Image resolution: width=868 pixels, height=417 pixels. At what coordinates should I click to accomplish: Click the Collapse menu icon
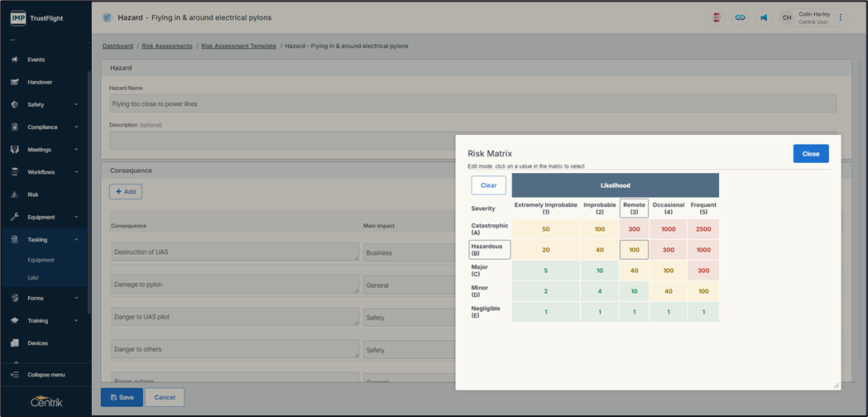(14, 375)
